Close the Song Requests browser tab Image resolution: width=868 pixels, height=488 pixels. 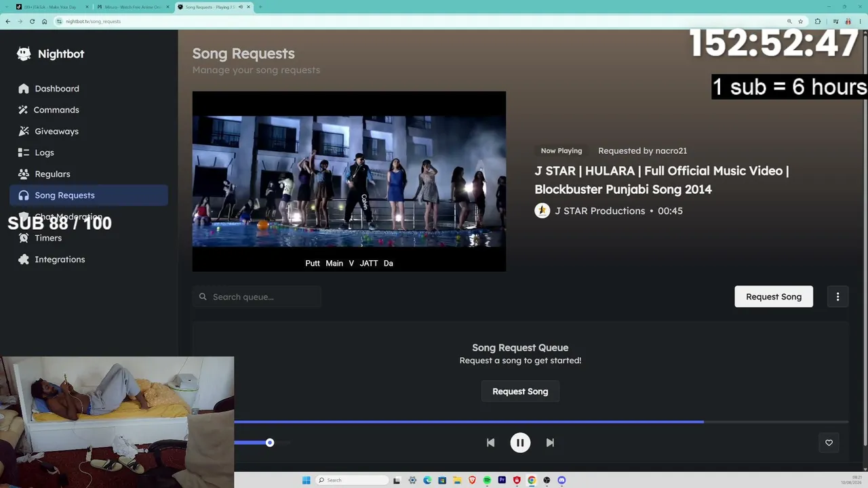249,7
